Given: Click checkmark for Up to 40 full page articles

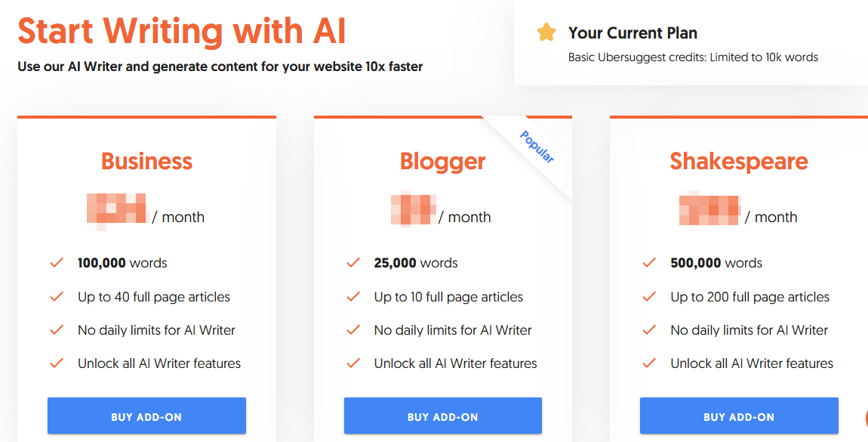Looking at the screenshot, I should (57, 297).
